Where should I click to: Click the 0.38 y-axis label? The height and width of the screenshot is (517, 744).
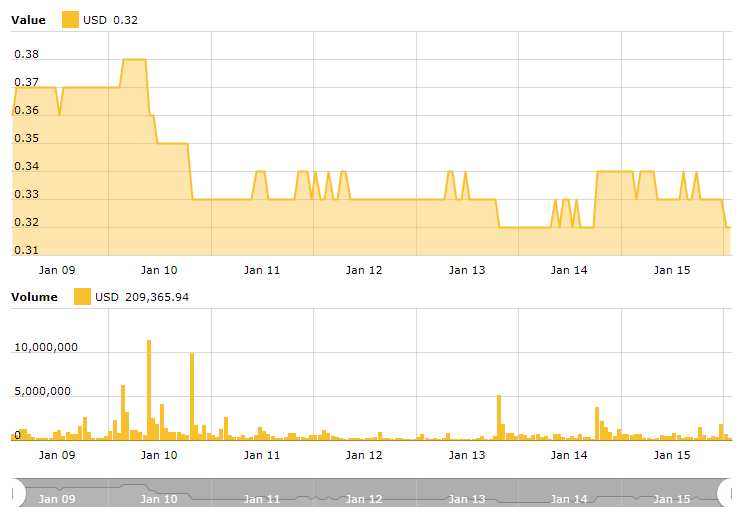pos(27,54)
